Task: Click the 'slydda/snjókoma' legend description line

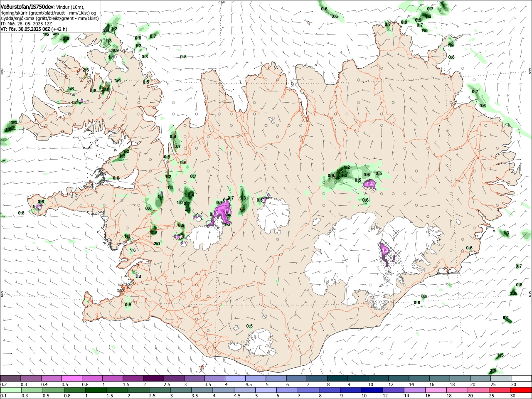Action: pyautogui.click(x=50, y=18)
